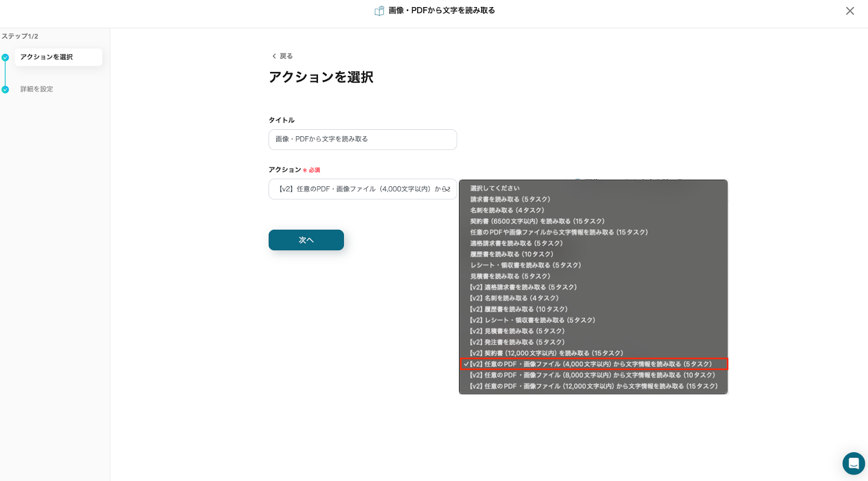Screen dimensions: 868x481
Task: Open 詳細を設定 step in sidebar
Action: (37, 89)
